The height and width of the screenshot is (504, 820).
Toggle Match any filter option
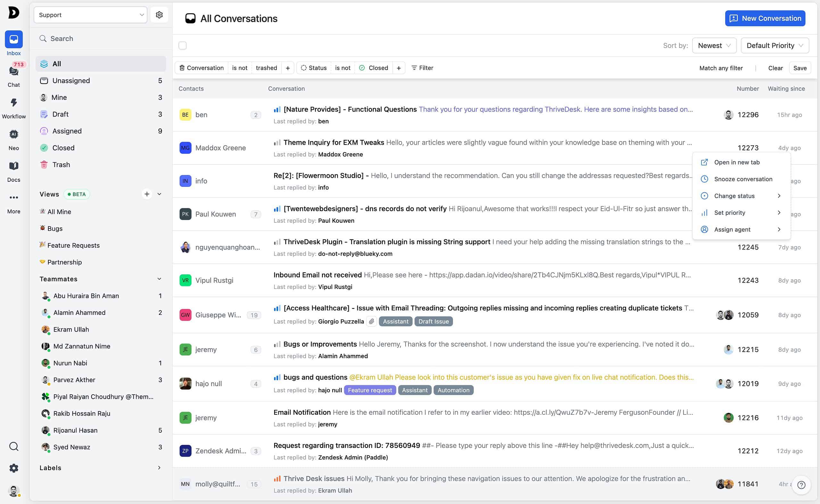pyautogui.click(x=721, y=68)
